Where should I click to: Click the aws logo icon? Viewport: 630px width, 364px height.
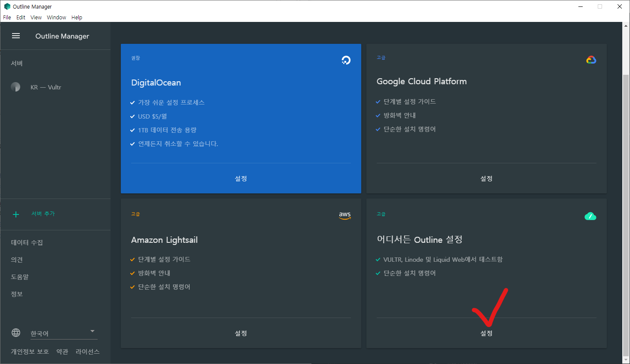345,215
